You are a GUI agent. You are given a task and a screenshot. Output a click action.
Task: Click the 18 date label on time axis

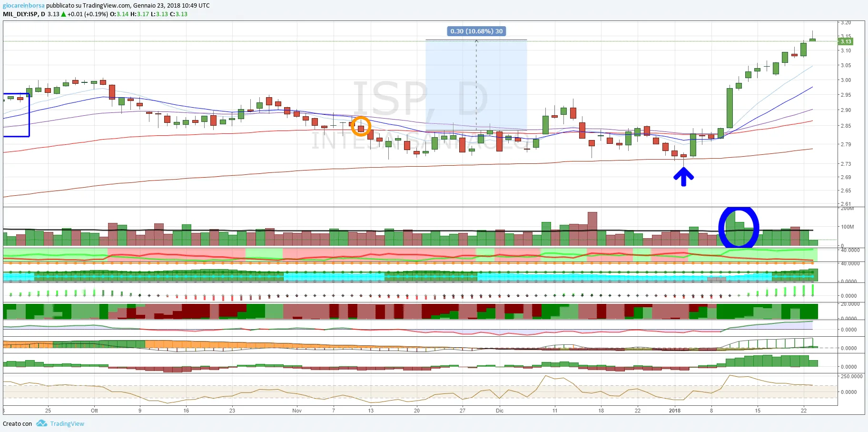tap(601, 411)
